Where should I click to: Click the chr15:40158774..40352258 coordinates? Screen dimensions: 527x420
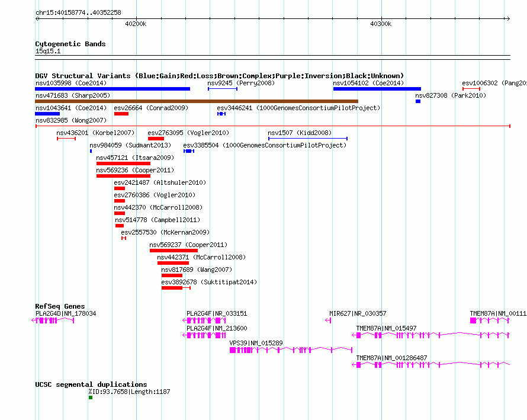click(x=78, y=13)
